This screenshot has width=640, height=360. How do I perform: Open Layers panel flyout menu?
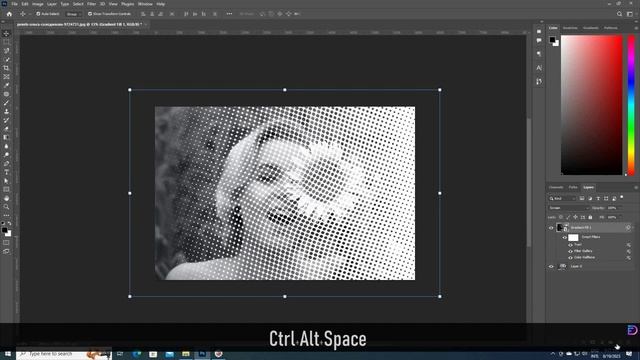(x=636, y=187)
